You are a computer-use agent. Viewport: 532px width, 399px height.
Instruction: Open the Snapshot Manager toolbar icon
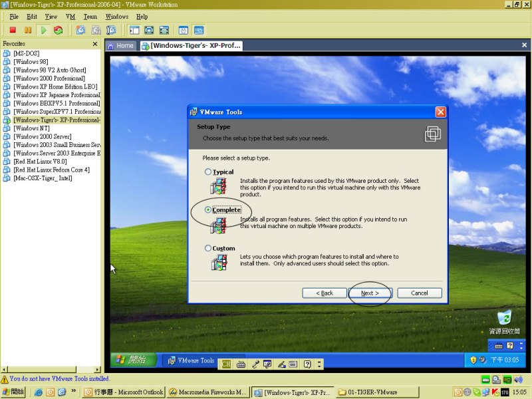[111, 30]
